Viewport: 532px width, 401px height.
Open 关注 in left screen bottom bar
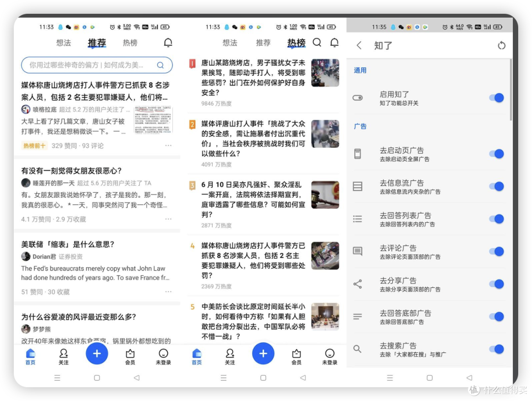coord(64,357)
